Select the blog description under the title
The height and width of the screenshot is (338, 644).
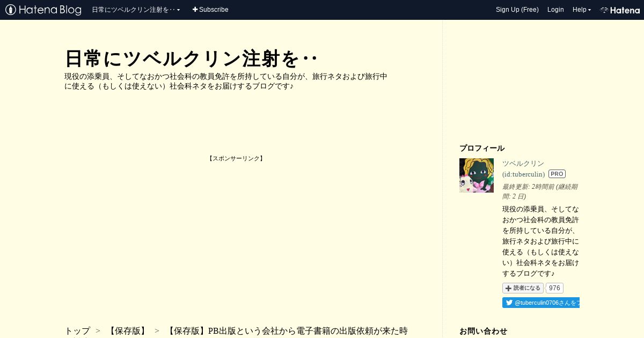point(226,82)
